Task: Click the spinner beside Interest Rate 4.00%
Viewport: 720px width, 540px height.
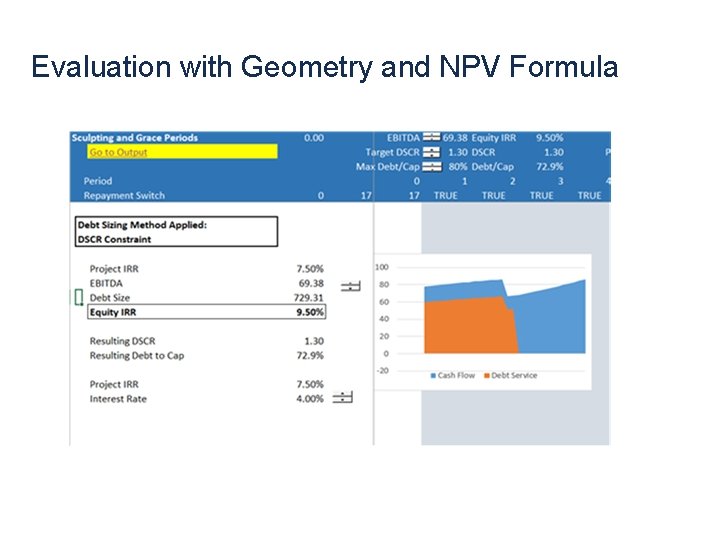Action: (x=343, y=397)
